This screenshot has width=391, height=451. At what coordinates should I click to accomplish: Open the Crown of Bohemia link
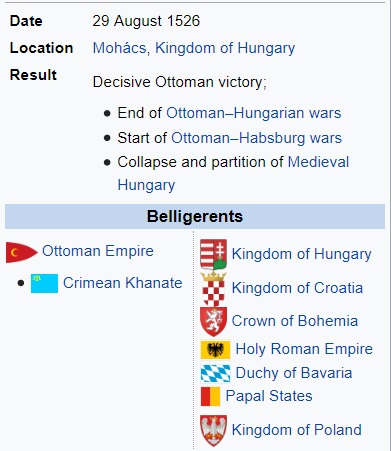295,321
